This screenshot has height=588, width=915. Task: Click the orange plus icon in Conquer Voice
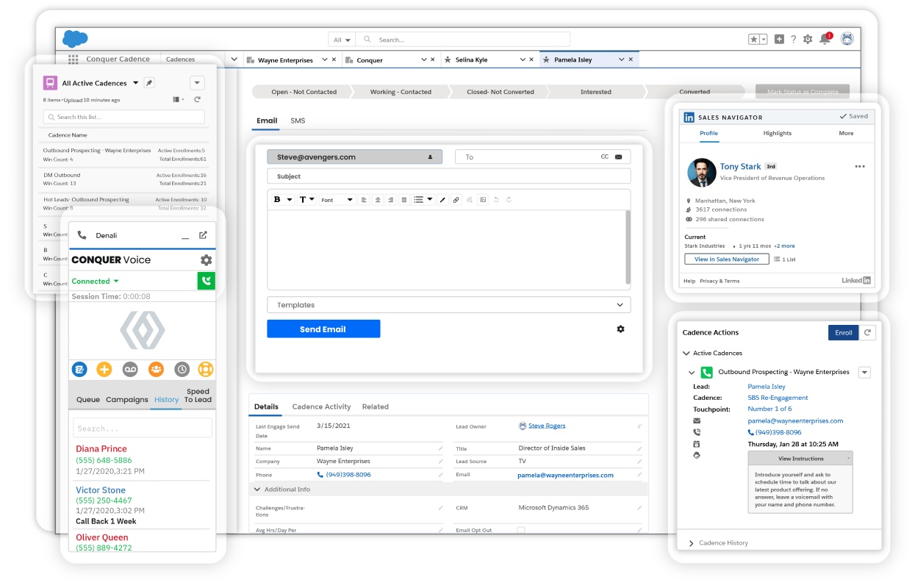104,369
